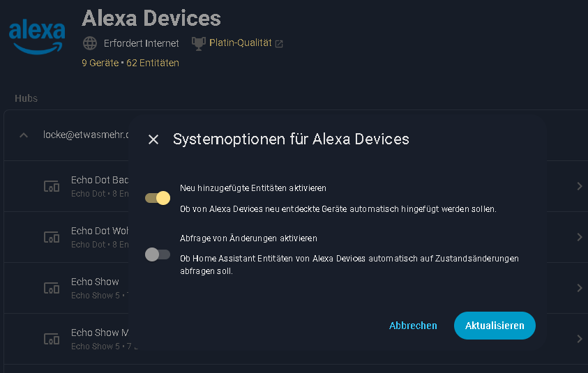The height and width of the screenshot is (373, 588).
Task: Click the globe internet-required icon
Action: point(90,43)
